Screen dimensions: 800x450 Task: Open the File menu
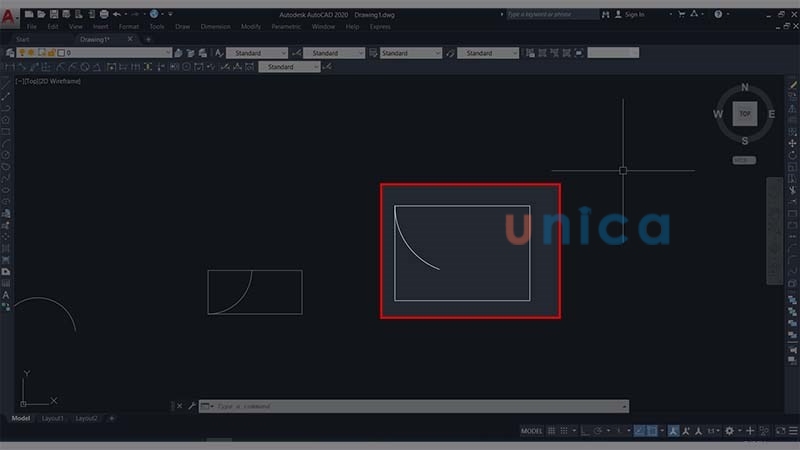[x=32, y=27]
